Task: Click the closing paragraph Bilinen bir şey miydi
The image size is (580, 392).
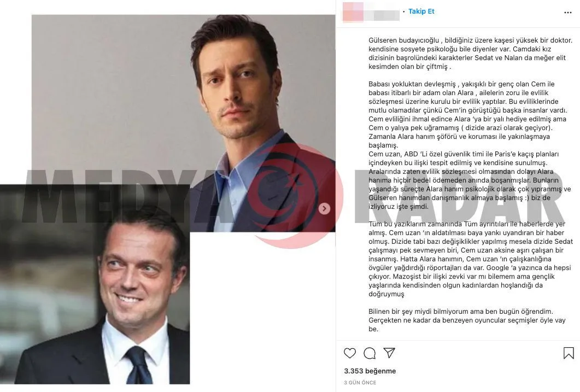Action: pyautogui.click(x=467, y=320)
